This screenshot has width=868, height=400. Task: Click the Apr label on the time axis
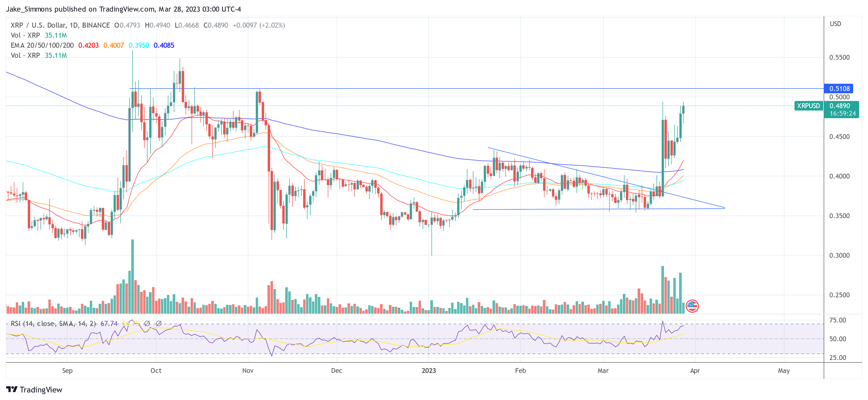click(695, 371)
